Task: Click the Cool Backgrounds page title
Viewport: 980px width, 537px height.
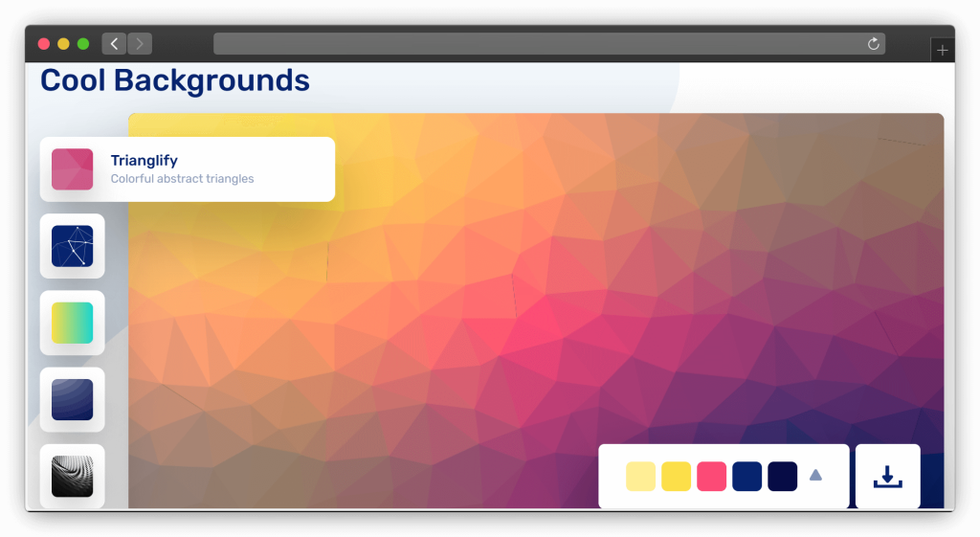Action: [175, 80]
